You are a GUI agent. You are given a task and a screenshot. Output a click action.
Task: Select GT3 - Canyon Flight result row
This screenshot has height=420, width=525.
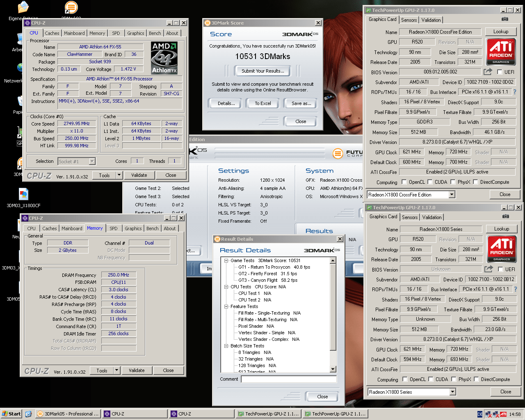point(268,280)
